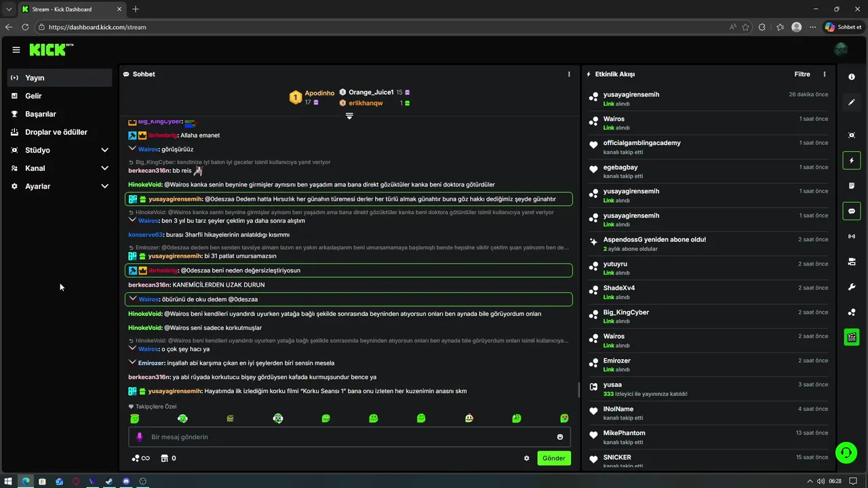This screenshot has height=488, width=868.
Task: Click the green Gönder send button
Action: 553,458
